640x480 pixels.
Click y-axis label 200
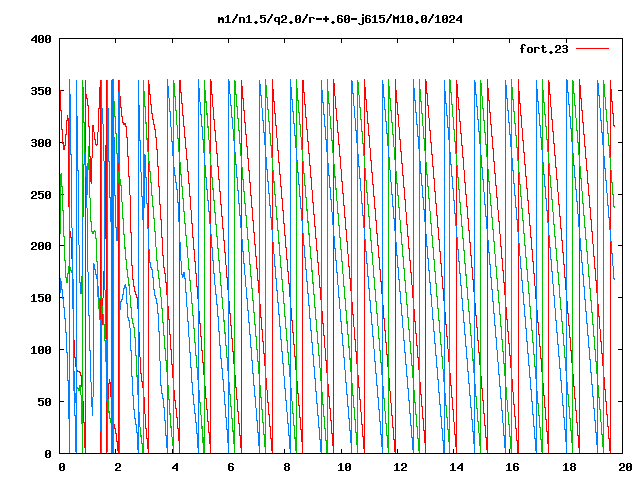point(41,246)
